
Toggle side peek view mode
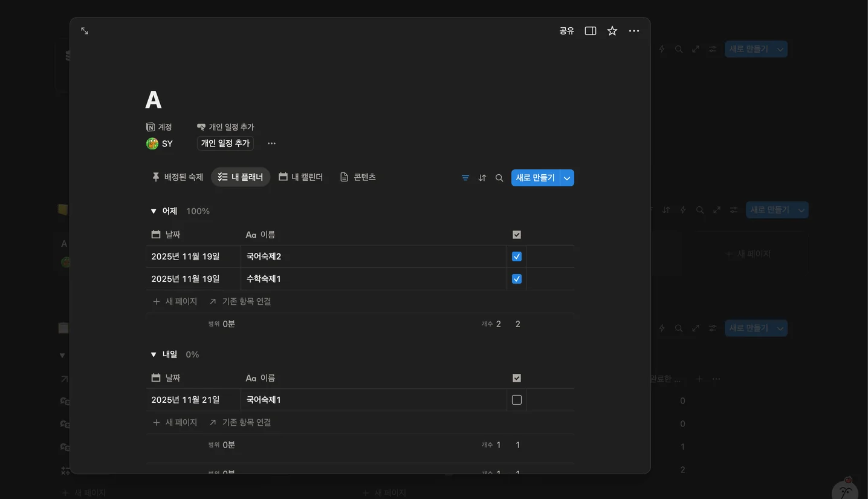(590, 30)
